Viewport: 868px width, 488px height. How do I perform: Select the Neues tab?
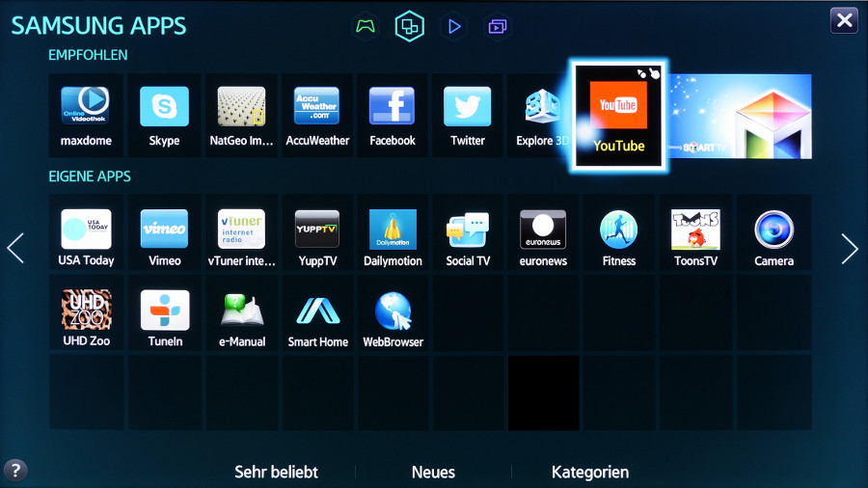click(433, 472)
